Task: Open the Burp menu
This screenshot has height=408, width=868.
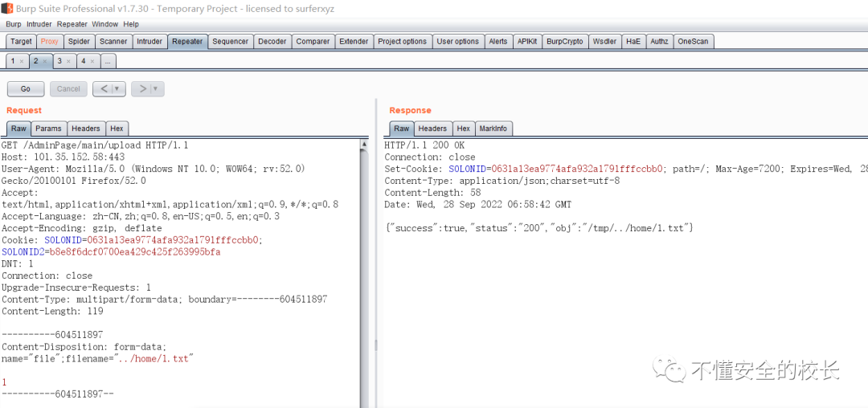Action: click(14, 24)
